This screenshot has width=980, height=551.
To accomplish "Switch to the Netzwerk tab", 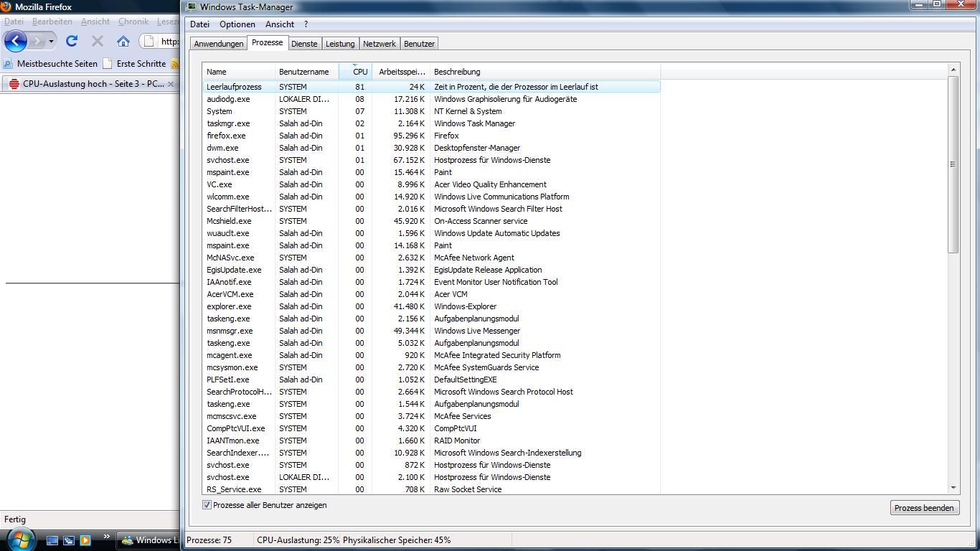I will 380,44.
